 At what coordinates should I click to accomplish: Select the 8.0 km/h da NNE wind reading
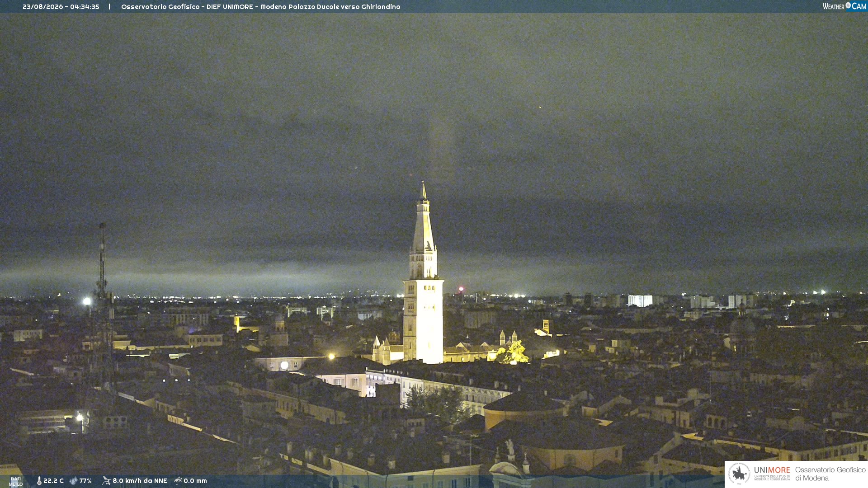point(140,481)
